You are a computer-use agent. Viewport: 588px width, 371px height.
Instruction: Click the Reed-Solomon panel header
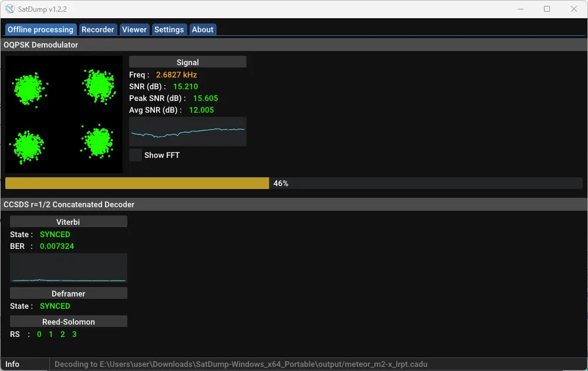click(x=69, y=321)
